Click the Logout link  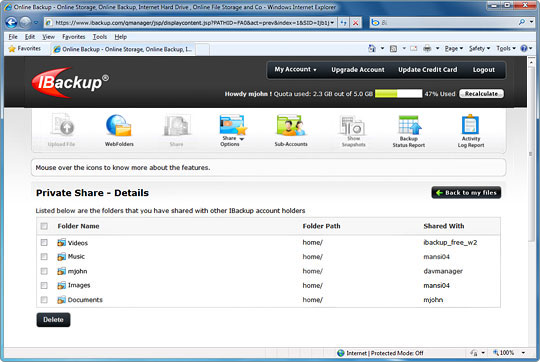(x=484, y=70)
